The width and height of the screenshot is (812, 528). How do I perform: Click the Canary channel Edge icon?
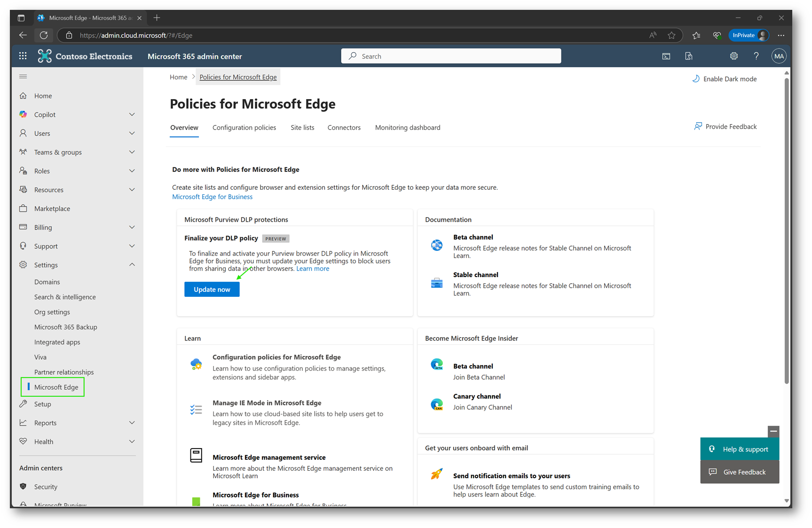pyautogui.click(x=437, y=404)
